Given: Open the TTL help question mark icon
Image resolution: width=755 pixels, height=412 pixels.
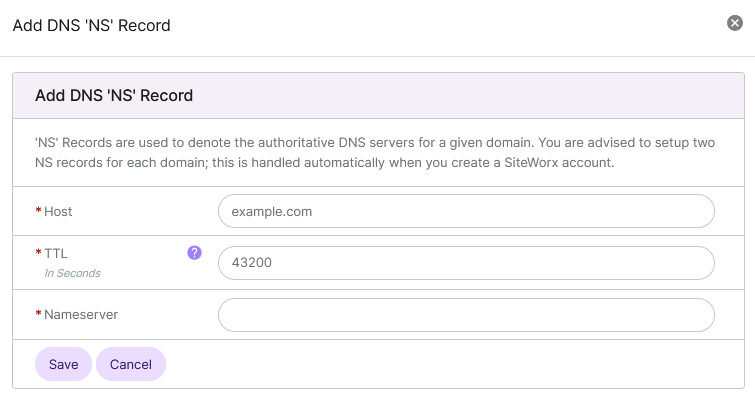Looking at the screenshot, I should [x=195, y=254].
